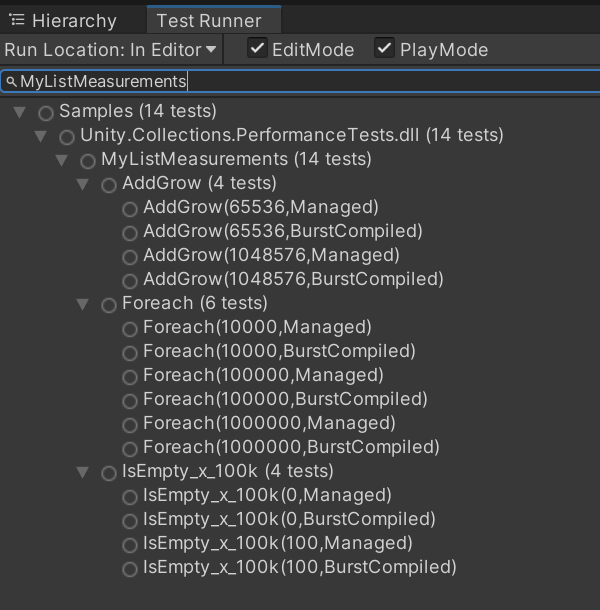The image size is (600, 610).
Task: Click status circle icon beside AddGrow(1048576,BurstCompiled)
Action: pos(130,281)
